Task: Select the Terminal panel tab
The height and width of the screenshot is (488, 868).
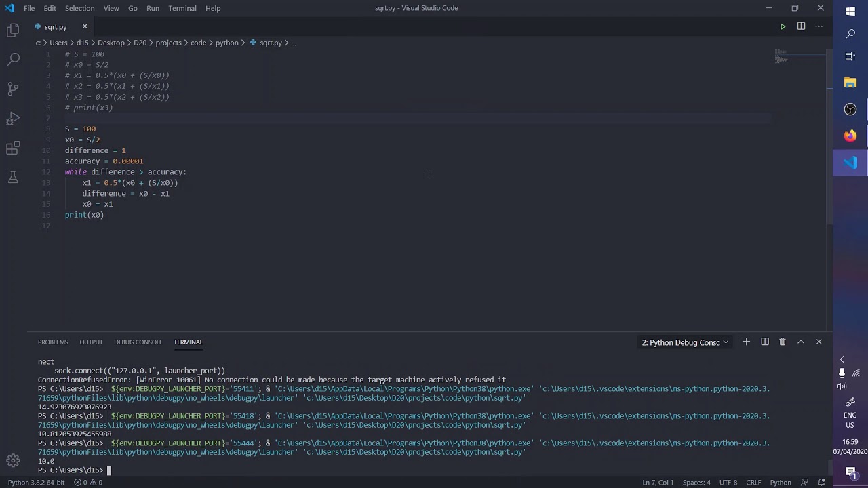Action: click(188, 342)
